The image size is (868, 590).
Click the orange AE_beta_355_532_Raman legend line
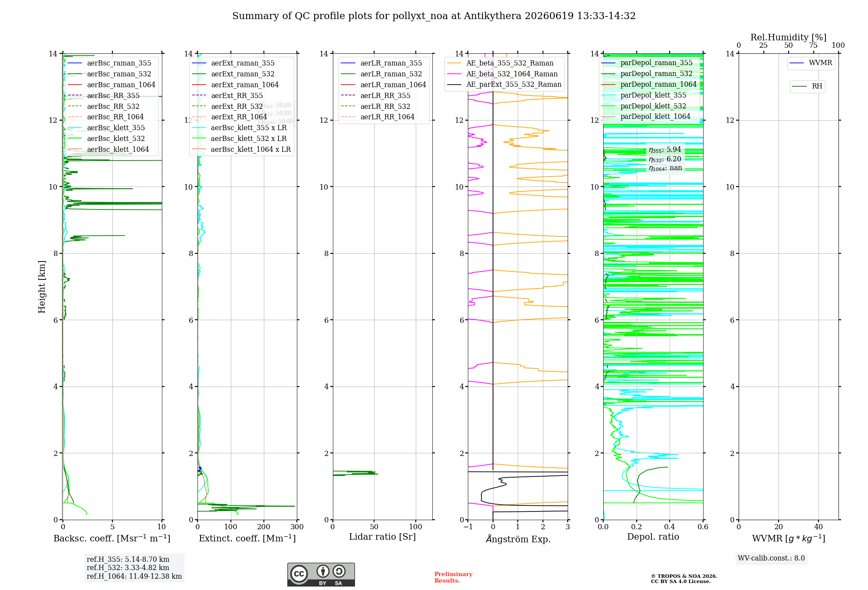[x=454, y=63]
